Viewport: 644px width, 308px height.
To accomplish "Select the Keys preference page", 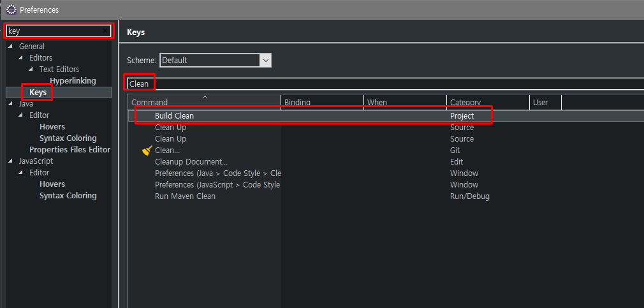I will (38, 92).
